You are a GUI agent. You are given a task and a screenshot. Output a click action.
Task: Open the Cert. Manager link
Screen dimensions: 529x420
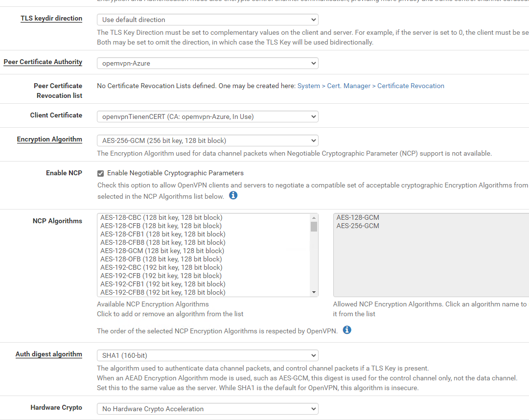348,86
